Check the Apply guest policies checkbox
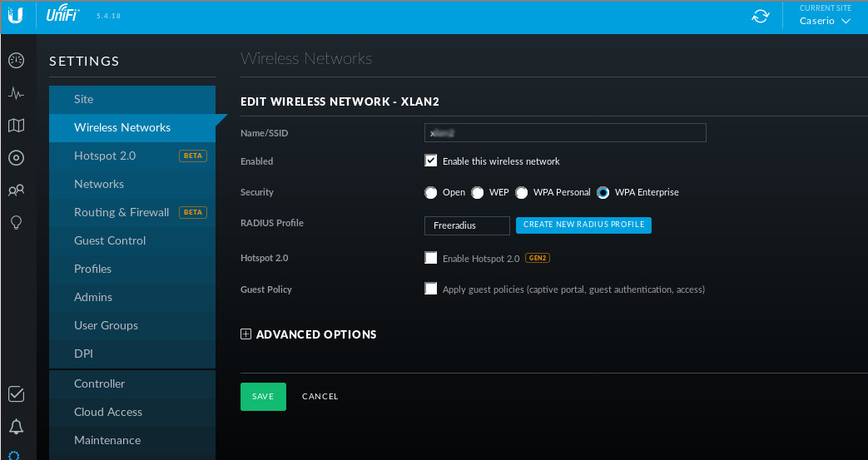 [x=431, y=289]
